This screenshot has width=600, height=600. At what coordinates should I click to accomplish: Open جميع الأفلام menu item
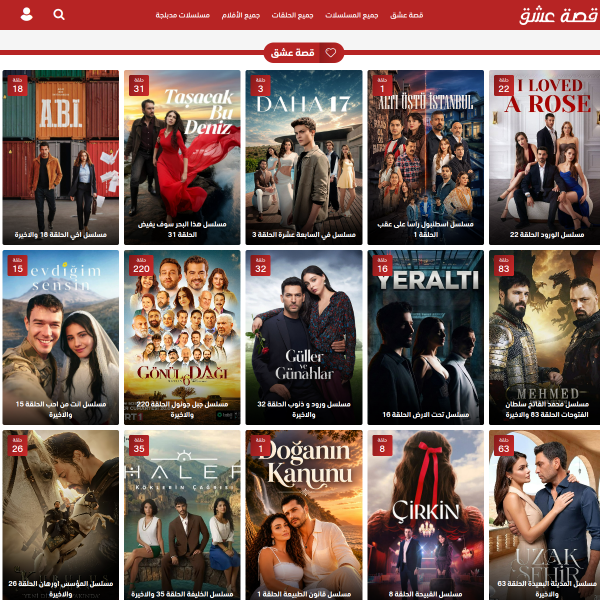pos(241,15)
